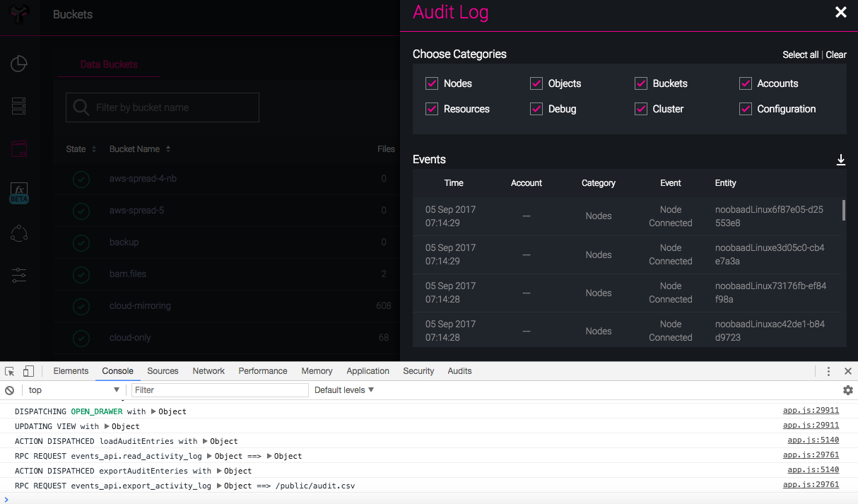The width and height of the screenshot is (858, 504).
Task: Focus the Filter by bucket name field
Action: [x=163, y=107]
